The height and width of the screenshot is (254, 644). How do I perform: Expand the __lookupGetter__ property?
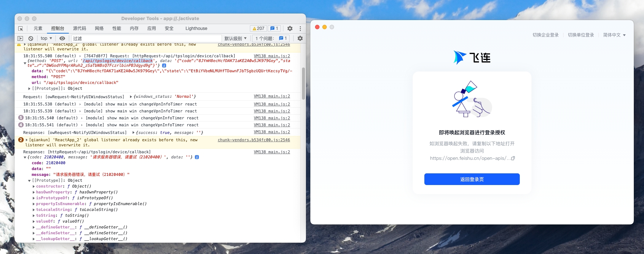click(34, 239)
